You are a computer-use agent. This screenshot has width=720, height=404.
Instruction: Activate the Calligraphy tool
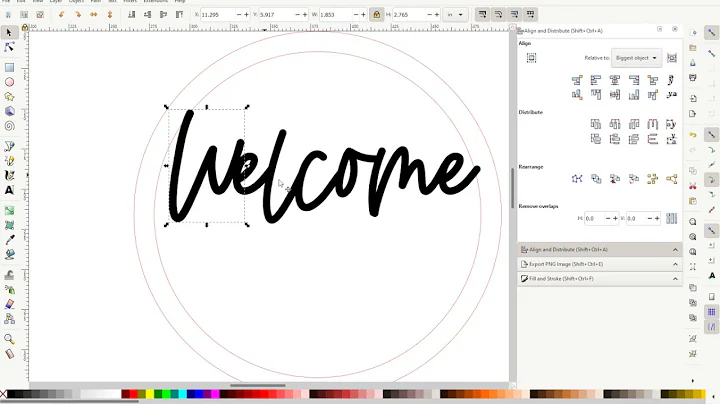(x=9, y=175)
